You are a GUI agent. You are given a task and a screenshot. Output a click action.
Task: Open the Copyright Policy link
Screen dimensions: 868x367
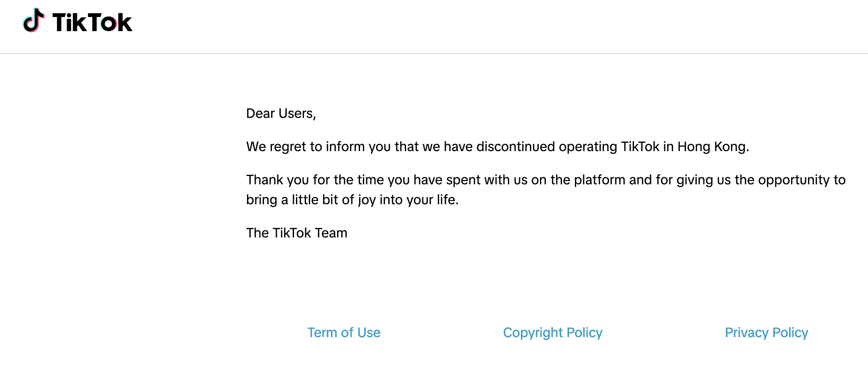click(552, 333)
